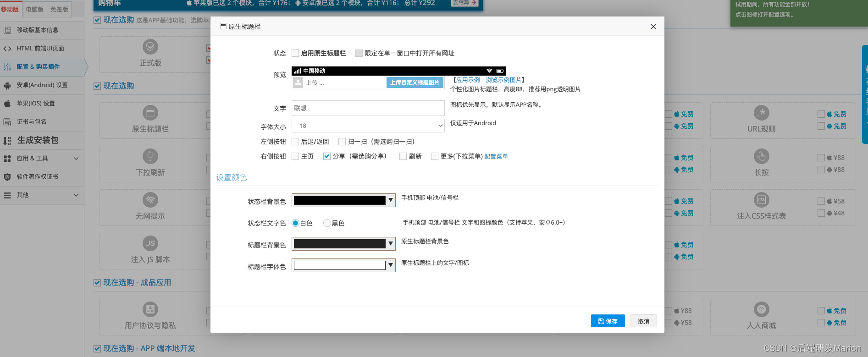Check the 刷新 right button option

point(403,156)
